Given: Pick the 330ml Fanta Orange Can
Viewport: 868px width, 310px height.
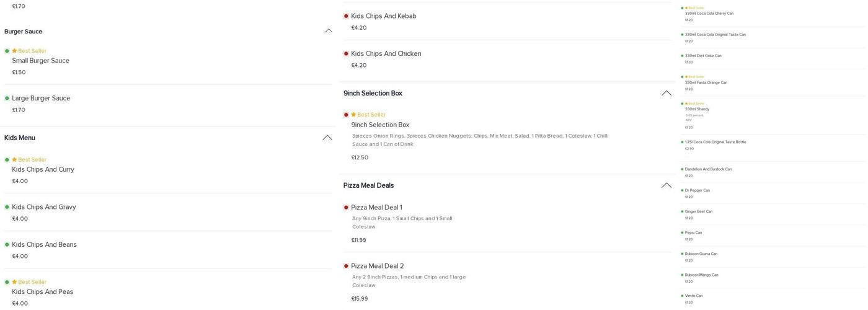Looking at the screenshot, I should pos(706,82).
